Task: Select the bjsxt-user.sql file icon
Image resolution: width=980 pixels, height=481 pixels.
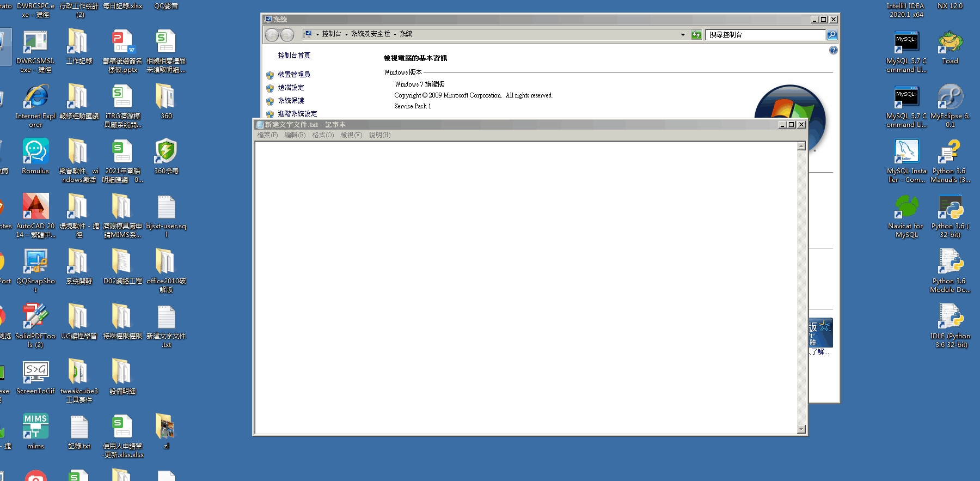Action: 166,216
